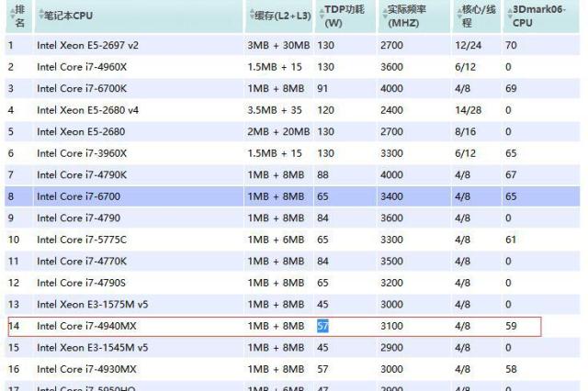The image size is (588, 391).
Task: Click frequency 3500 in the i7-4770K row
Action: pos(392,262)
